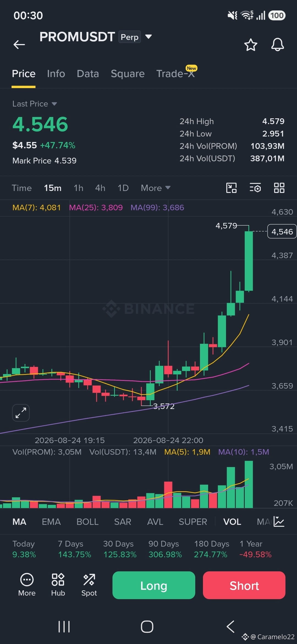This screenshot has height=644, width=297.
Task: Select the 1h interval
Action: (78, 188)
